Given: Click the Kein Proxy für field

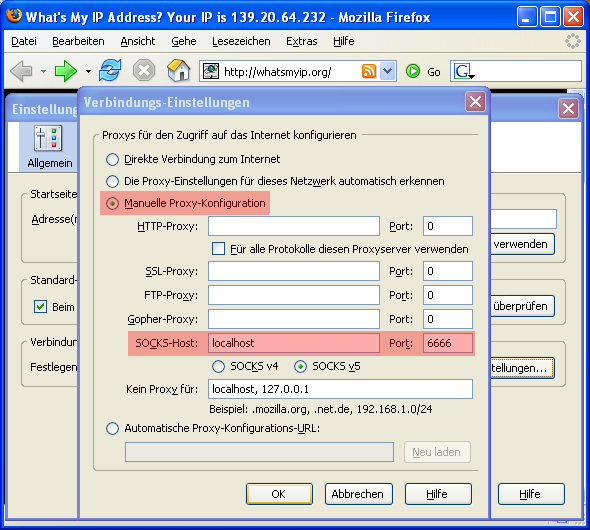Looking at the screenshot, I should [341, 389].
